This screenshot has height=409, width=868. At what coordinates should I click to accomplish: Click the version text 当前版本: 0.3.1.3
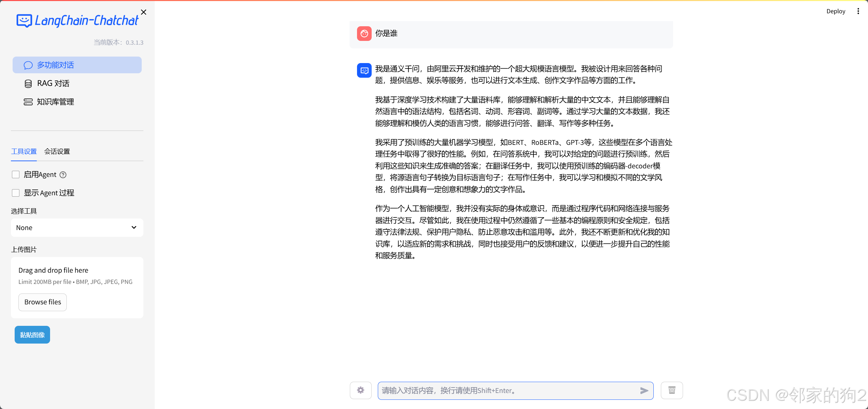click(119, 43)
